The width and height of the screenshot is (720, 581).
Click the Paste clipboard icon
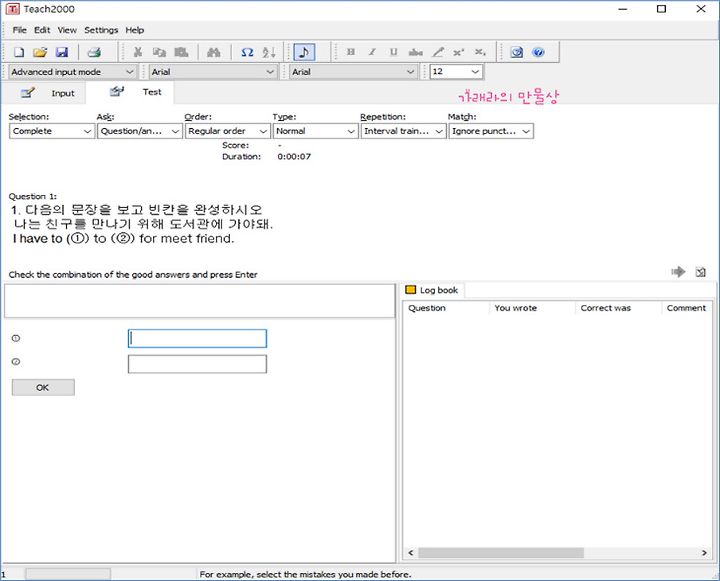click(x=181, y=52)
